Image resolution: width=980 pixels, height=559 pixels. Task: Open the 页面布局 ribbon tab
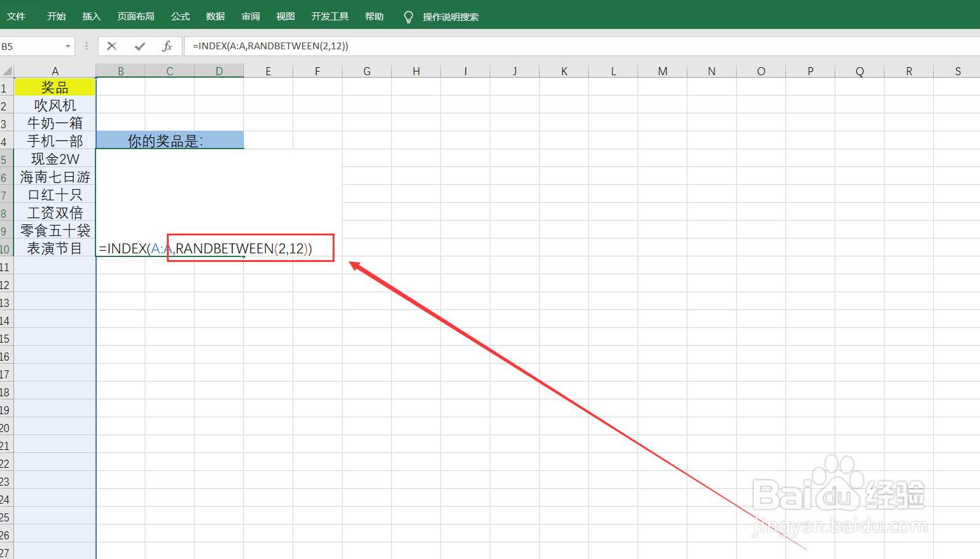pos(136,17)
